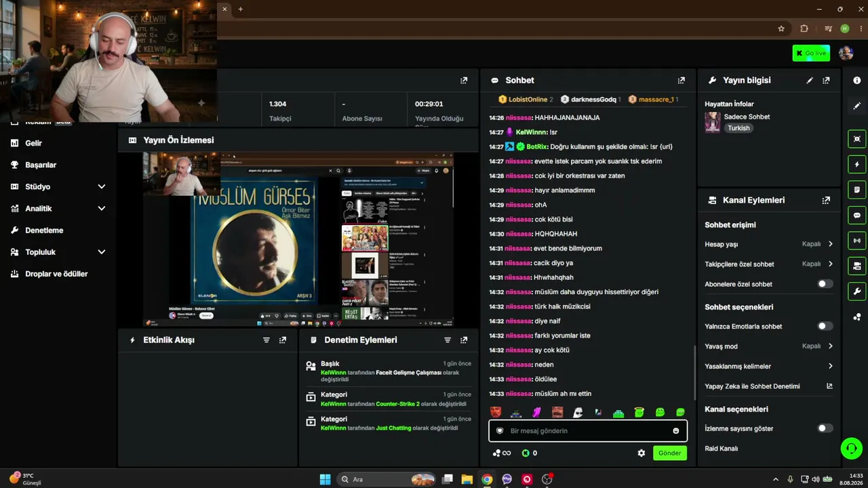Toggle the channel actions widget icon

(x=857, y=266)
